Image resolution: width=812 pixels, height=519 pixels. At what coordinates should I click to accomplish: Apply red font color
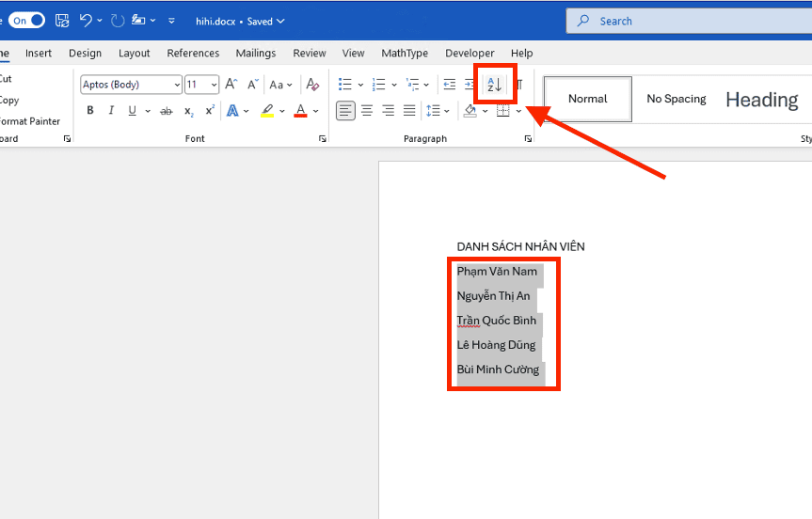300,110
